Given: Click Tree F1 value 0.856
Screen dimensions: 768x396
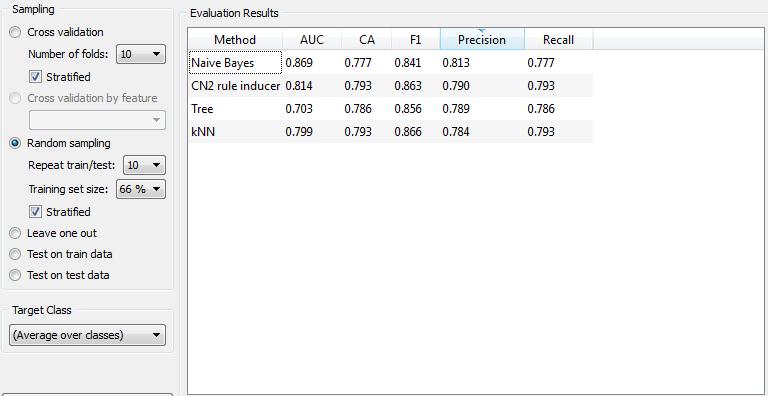Looking at the screenshot, I should pyautogui.click(x=408, y=109).
